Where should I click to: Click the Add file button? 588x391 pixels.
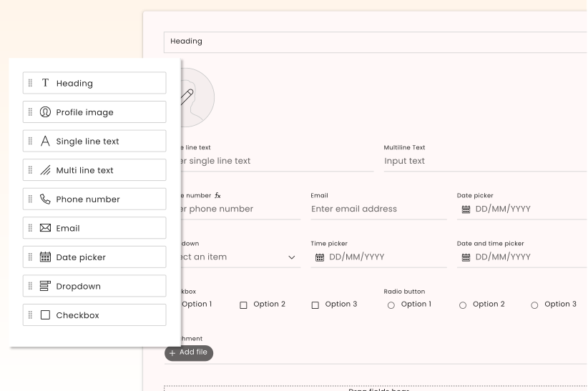[x=189, y=352]
